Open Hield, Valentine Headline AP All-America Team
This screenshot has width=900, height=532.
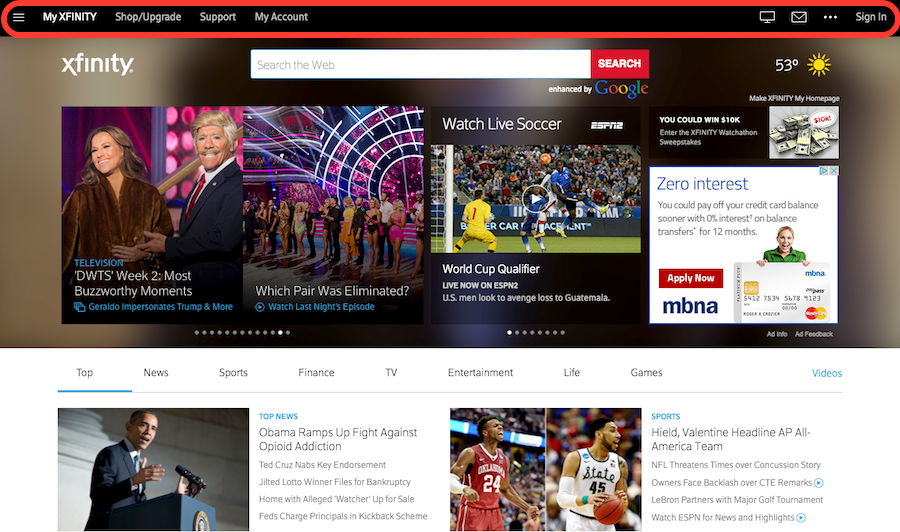(731, 440)
